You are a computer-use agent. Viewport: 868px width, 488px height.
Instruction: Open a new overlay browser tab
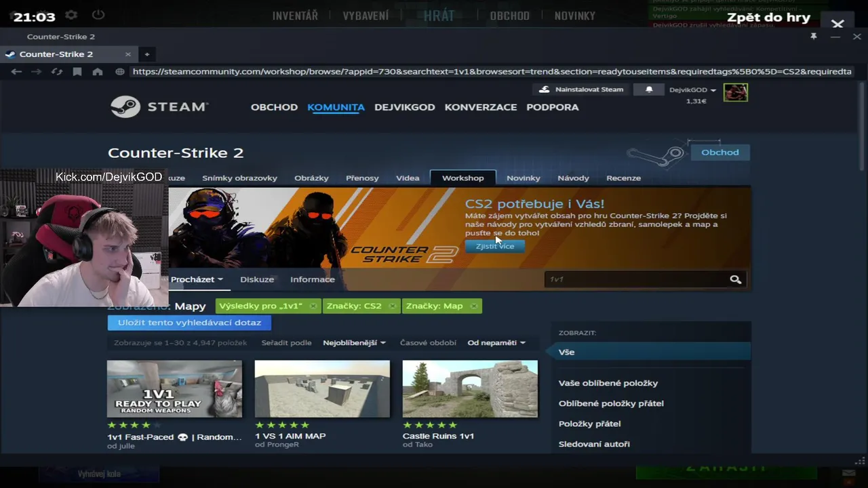(147, 54)
